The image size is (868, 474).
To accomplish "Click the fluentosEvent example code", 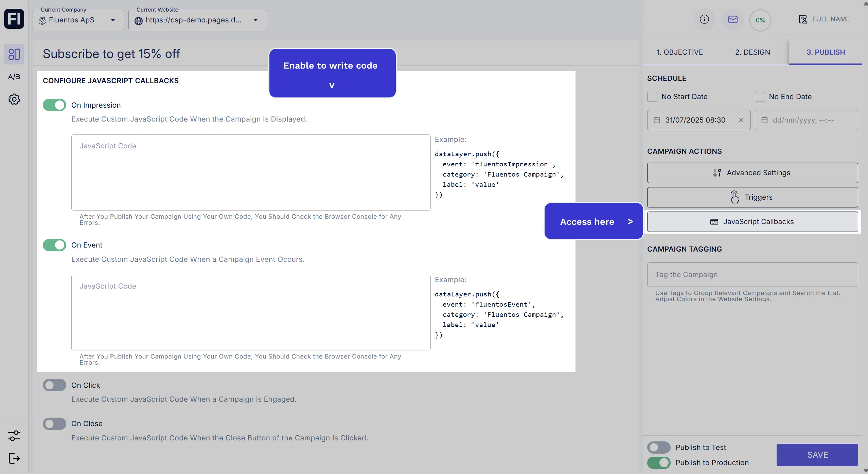I will click(499, 315).
